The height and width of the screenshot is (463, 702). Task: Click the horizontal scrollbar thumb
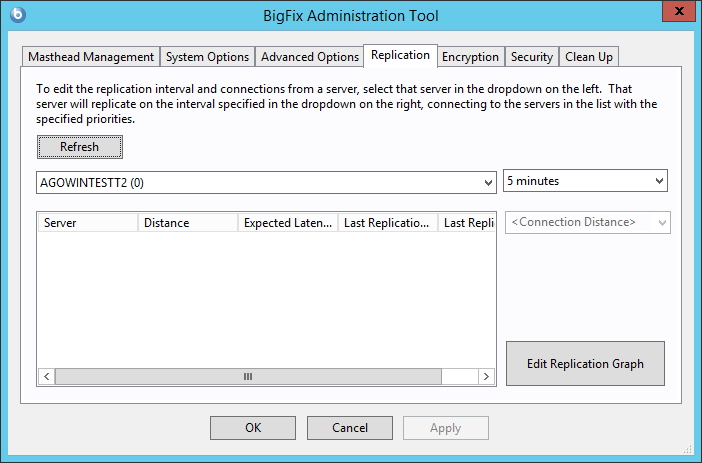(248, 377)
